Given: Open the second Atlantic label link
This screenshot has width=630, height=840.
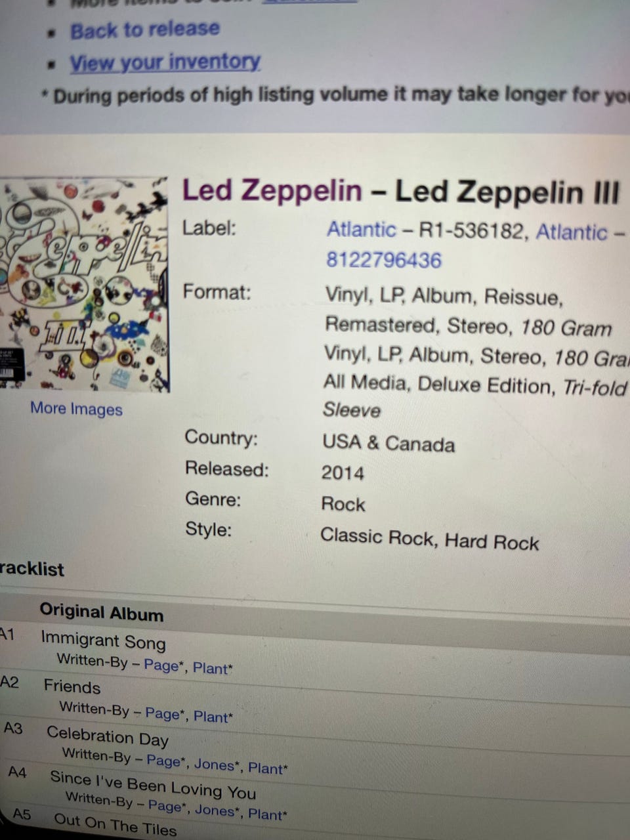Looking at the screenshot, I should click(x=572, y=232).
